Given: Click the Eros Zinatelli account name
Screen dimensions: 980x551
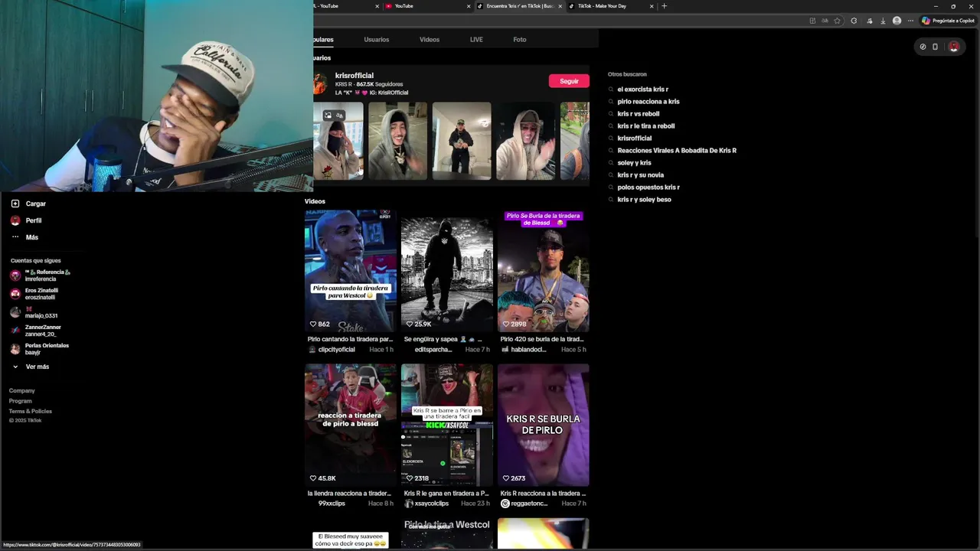Looking at the screenshot, I should click(x=41, y=291).
